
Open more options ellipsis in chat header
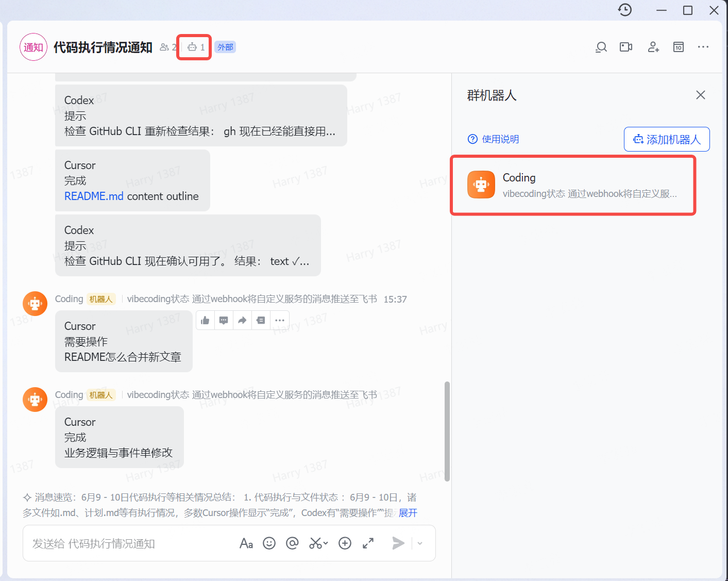pyautogui.click(x=703, y=47)
